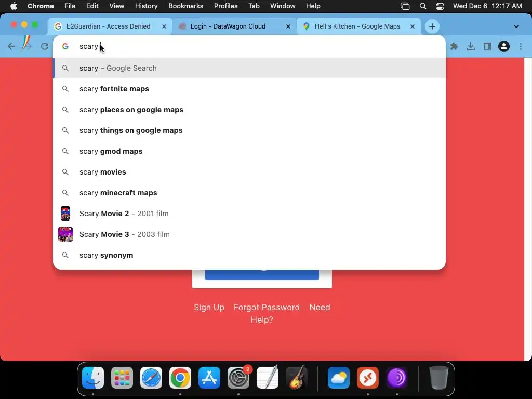The width and height of the screenshot is (532, 399).
Task: Open the Sign Up link
Action: [x=209, y=308]
